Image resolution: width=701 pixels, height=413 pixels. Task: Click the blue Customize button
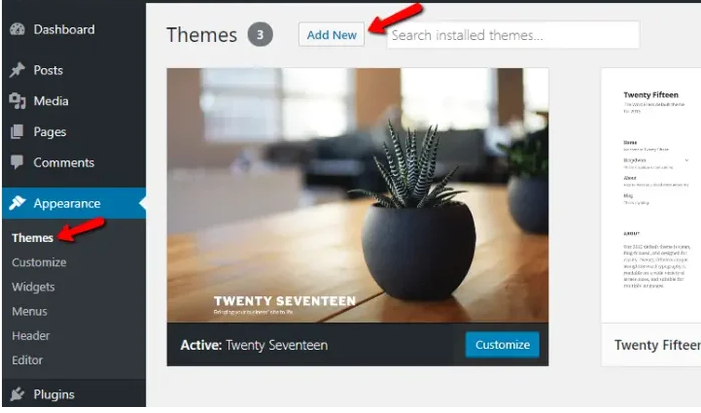(502, 345)
